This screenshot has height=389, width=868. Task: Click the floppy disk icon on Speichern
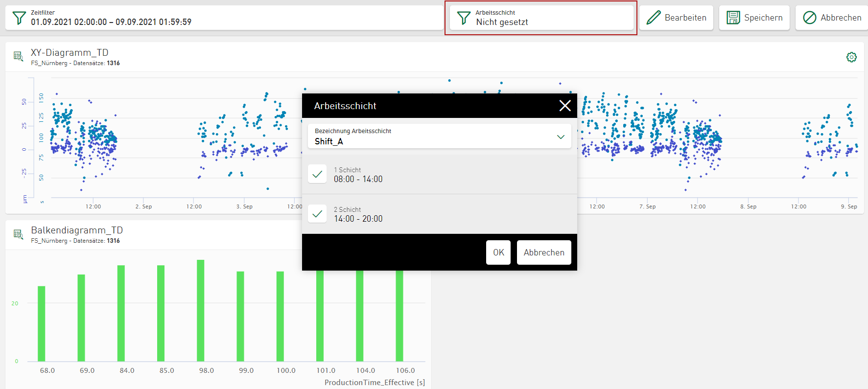pos(733,18)
